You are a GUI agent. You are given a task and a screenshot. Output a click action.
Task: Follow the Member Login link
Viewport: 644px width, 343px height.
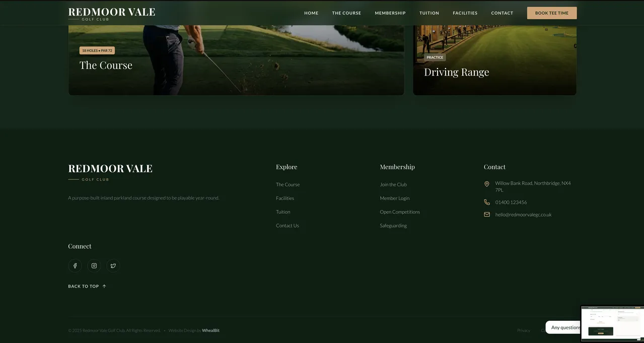pos(395,198)
